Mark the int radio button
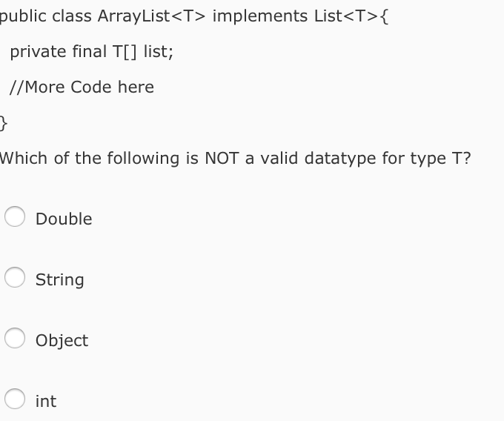This screenshot has height=421, width=504. (15, 399)
